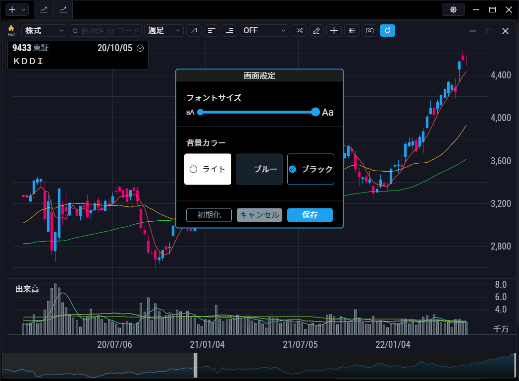Click the 9433 stock code label
This screenshot has width=519, height=381.
(x=22, y=48)
